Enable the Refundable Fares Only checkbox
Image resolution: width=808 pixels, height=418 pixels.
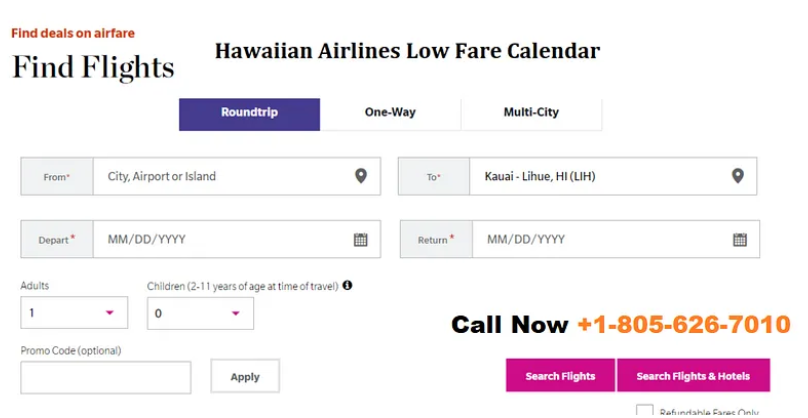point(644,411)
